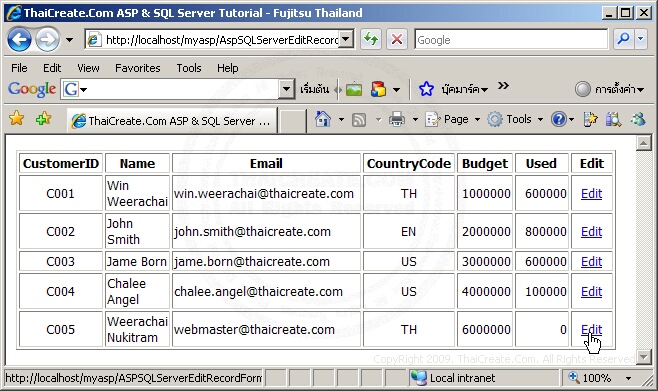Click the Internet Explorer title bar icon
This screenshot has height=391, width=658.
pyautogui.click(x=14, y=13)
